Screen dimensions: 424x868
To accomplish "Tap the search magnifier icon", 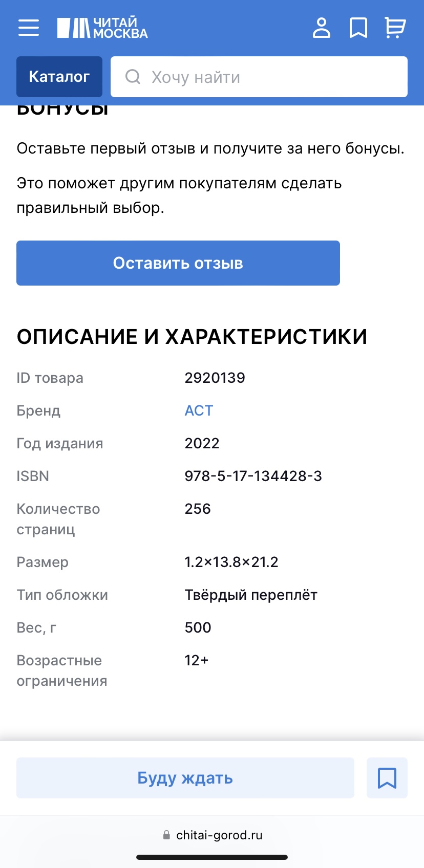I will [x=133, y=77].
